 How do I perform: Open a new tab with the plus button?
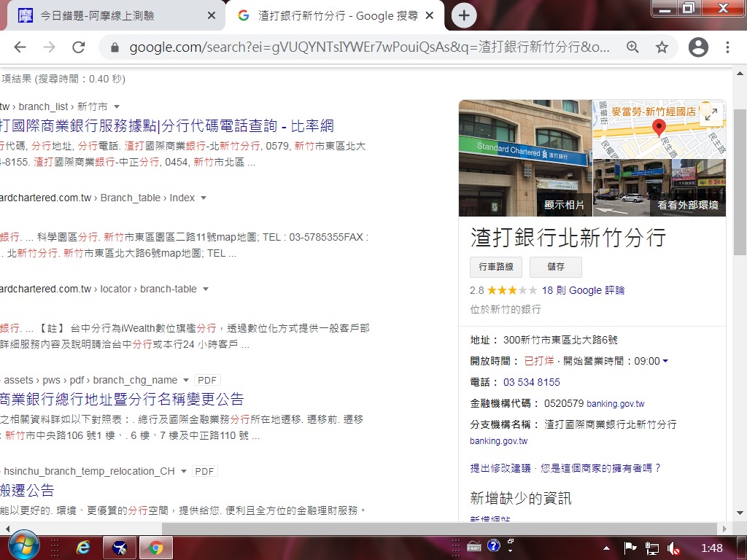point(464,15)
